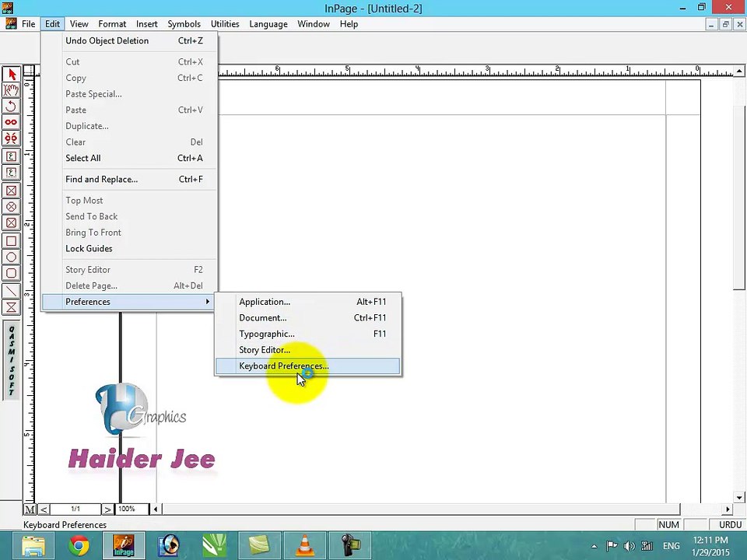Restore the inner document window
Image resolution: width=747 pixels, height=560 pixels.
click(x=725, y=24)
